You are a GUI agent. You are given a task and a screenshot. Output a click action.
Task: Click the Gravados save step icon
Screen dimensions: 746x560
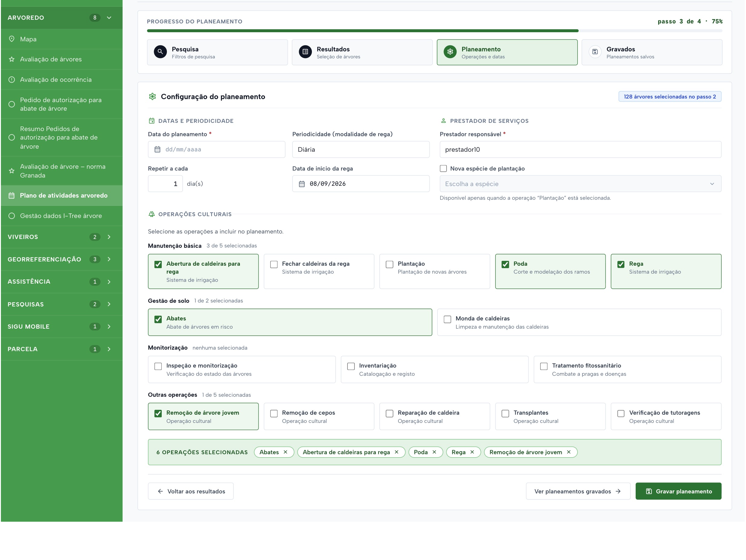click(x=595, y=52)
